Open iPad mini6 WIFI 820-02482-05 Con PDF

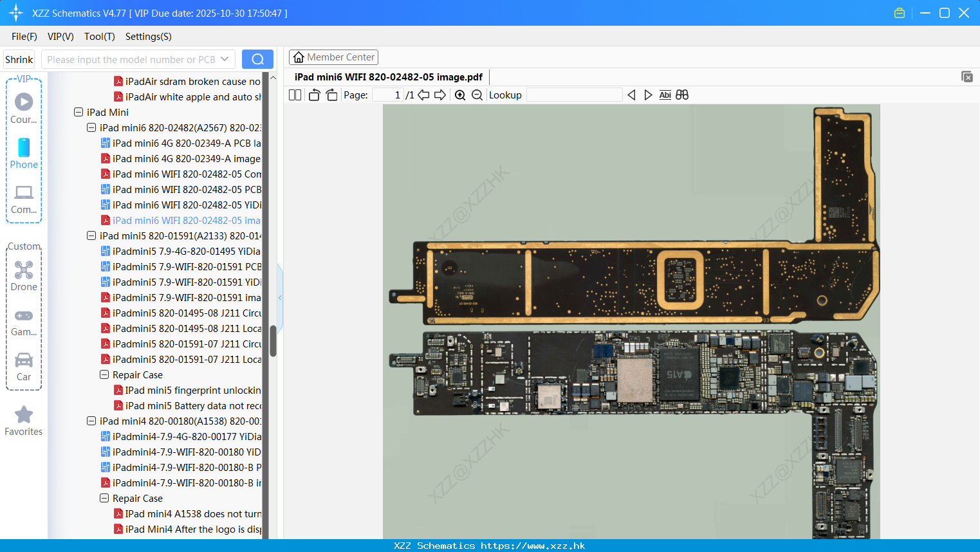tap(181, 174)
